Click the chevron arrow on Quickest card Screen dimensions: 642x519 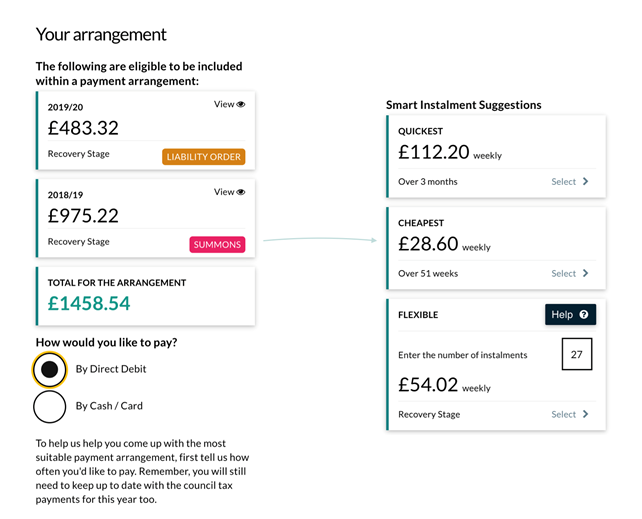pos(585,181)
